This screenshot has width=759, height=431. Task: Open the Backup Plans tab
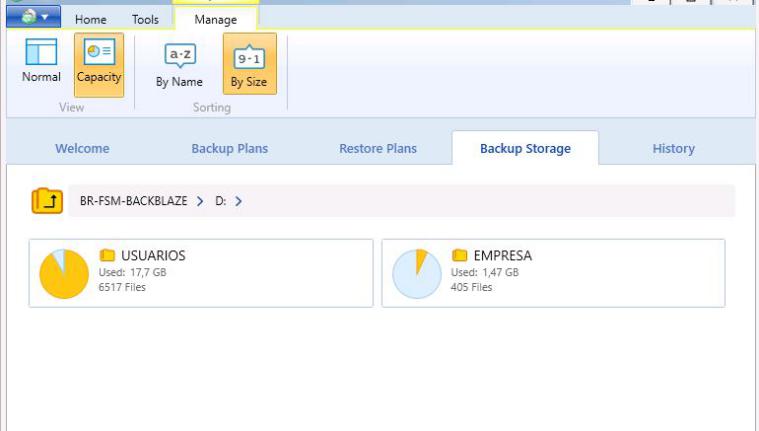pos(229,149)
